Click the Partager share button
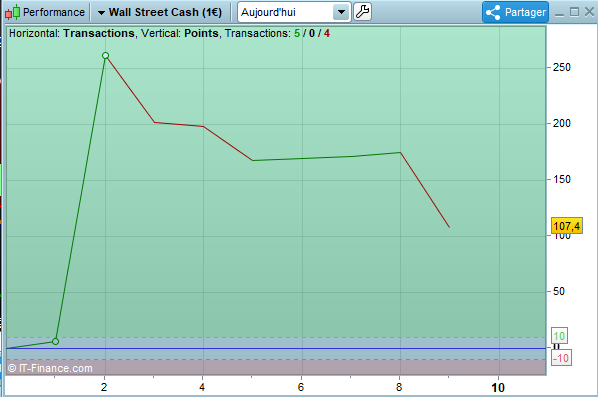 click(515, 12)
